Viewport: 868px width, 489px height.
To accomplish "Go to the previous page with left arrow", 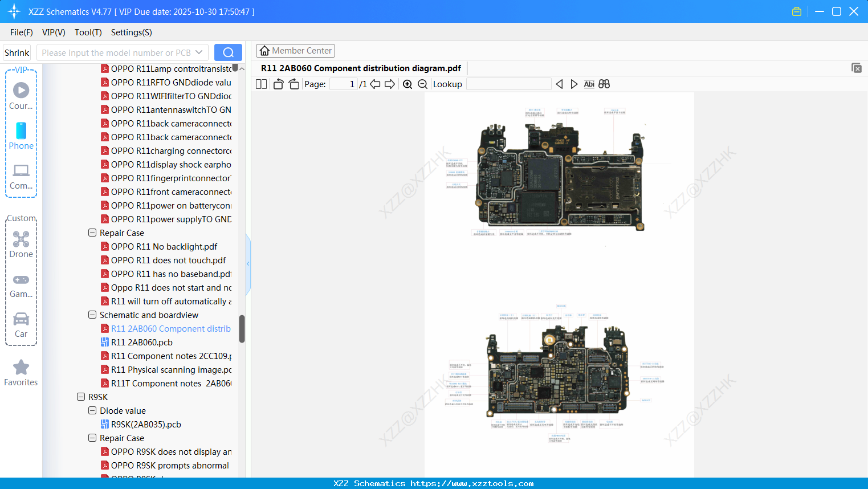I will point(375,84).
